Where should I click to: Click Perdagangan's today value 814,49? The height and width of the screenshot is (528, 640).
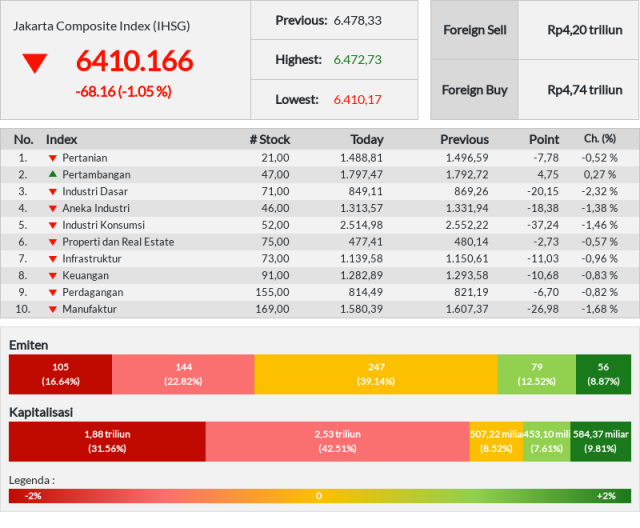click(x=366, y=292)
